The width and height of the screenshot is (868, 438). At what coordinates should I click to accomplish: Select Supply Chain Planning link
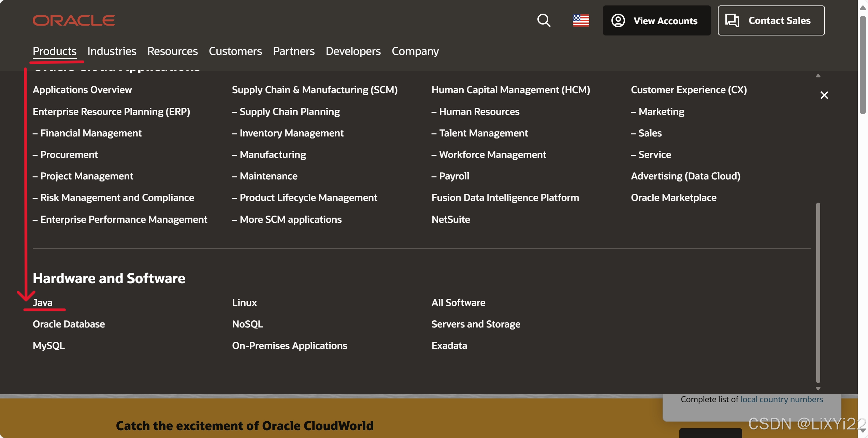[289, 112]
